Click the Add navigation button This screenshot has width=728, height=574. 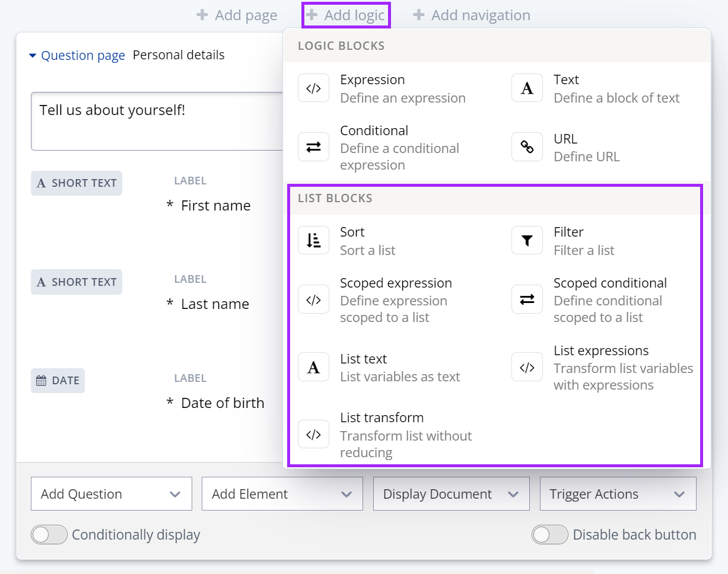472,15
